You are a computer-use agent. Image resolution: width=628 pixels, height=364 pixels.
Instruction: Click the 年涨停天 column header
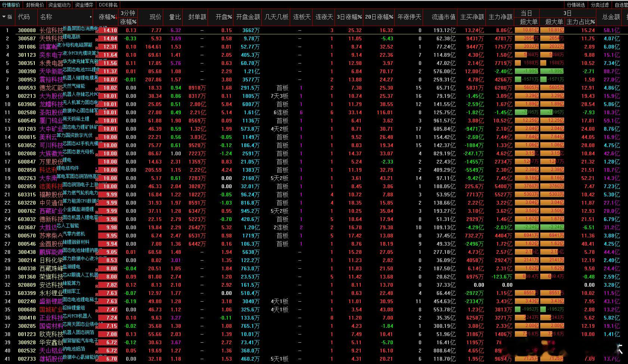(409, 17)
